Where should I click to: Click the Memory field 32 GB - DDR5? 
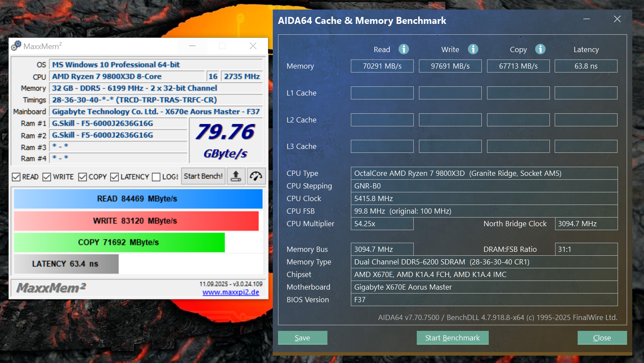click(156, 88)
